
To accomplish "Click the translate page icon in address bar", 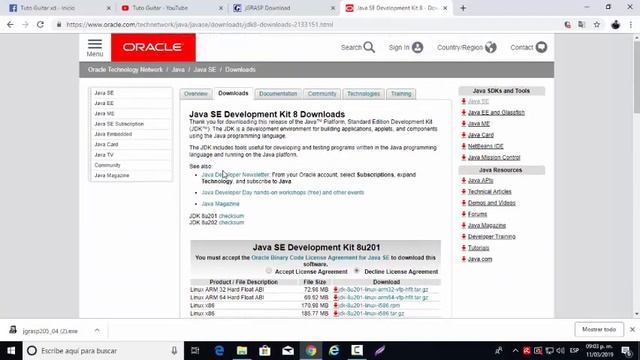I will click(582, 24).
